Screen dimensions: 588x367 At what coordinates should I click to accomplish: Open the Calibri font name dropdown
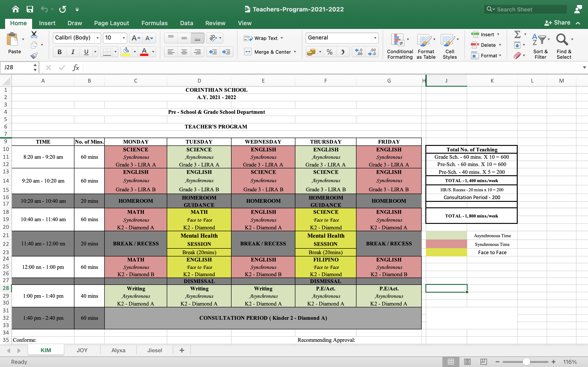pyautogui.click(x=97, y=38)
